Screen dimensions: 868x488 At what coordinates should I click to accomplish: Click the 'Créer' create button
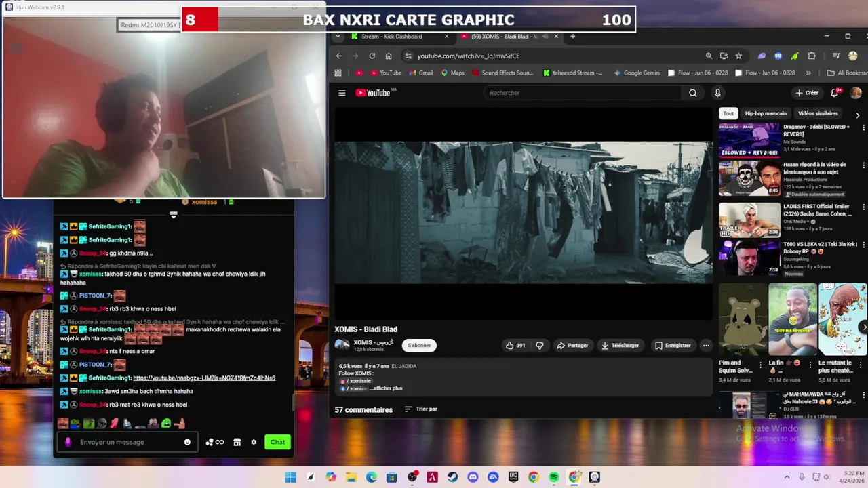[x=807, y=93]
